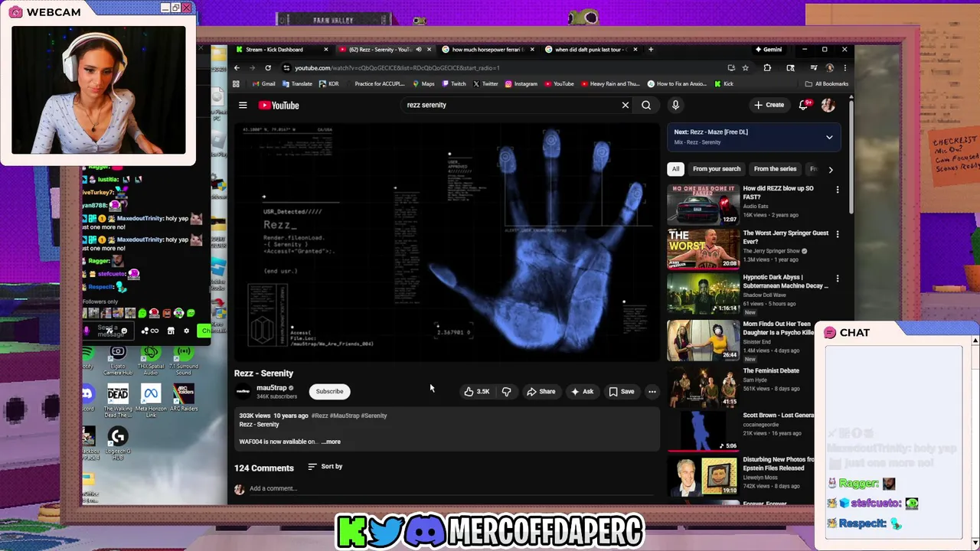
Task: Dislike the Rezz - Serenity video
Action: 506,391
